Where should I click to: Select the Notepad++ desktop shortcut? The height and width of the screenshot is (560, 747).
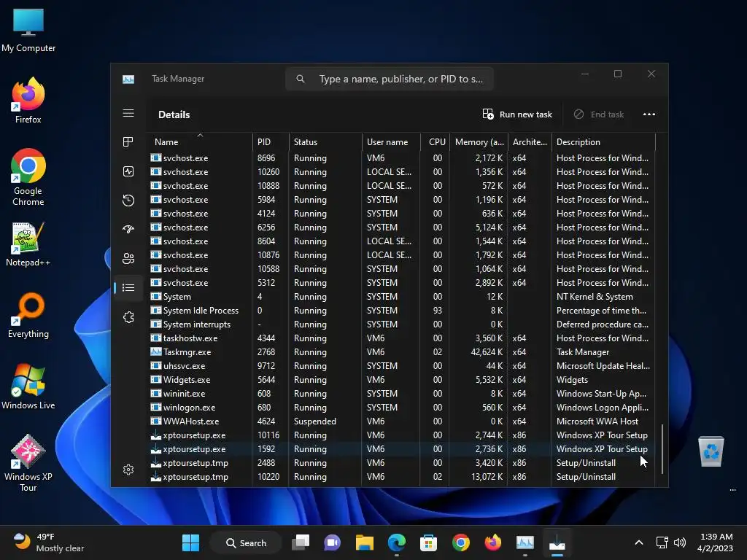[28, 244]
